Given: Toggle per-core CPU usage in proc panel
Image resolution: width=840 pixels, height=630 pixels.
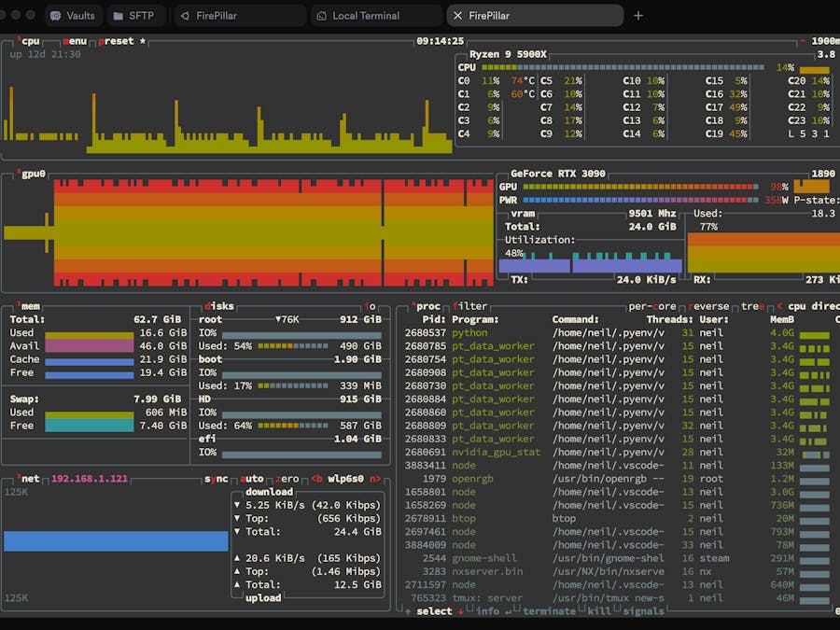Looking at the screenshot, I should click(652, 306).
